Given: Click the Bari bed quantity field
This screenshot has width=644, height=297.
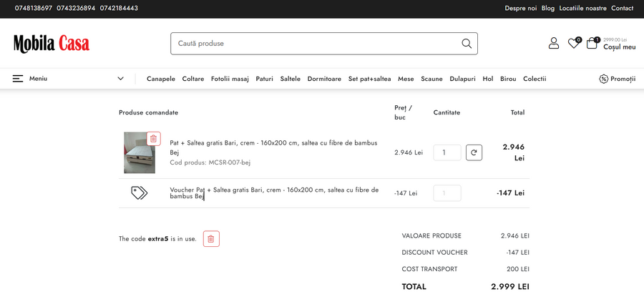Looking at the screenshot, I should coord(447,152).
